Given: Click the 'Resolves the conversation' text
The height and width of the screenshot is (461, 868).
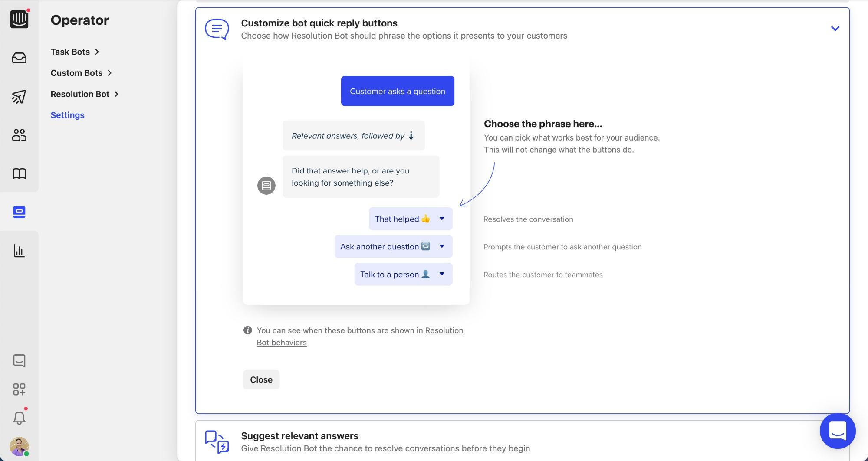Looking at the screenshot, I should click(528, 219).
